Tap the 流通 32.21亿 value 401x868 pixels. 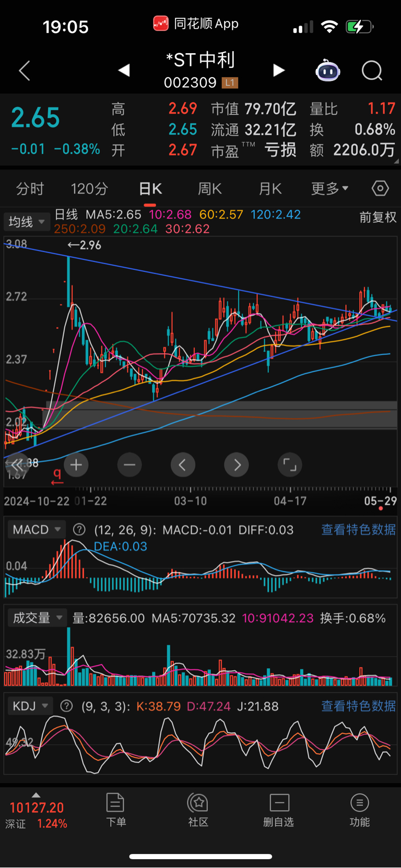point(254,129)
